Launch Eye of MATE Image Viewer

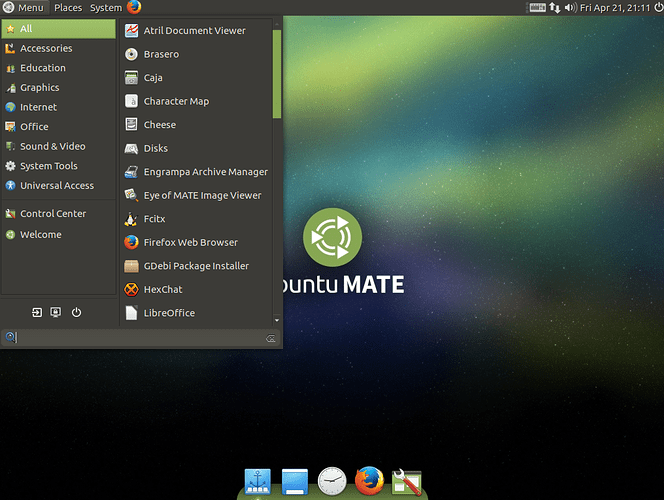click(196, 195)
